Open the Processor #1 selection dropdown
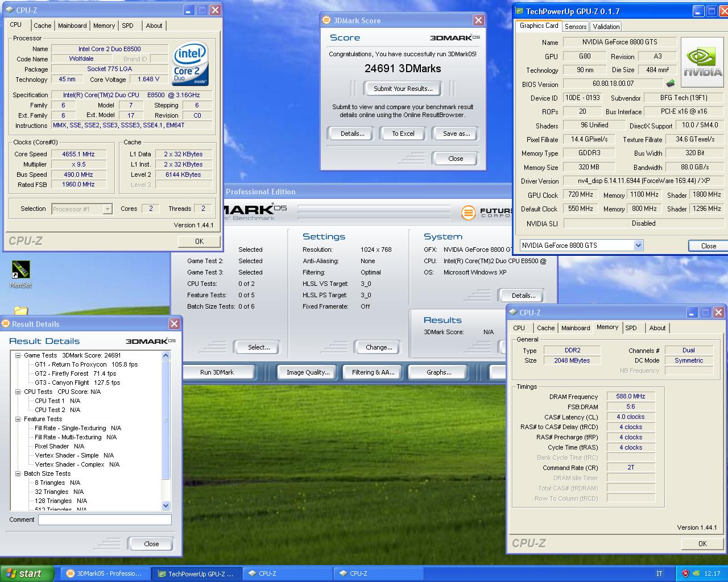Image resolution: width=728 pixels, height=582 pixels. 107,209
